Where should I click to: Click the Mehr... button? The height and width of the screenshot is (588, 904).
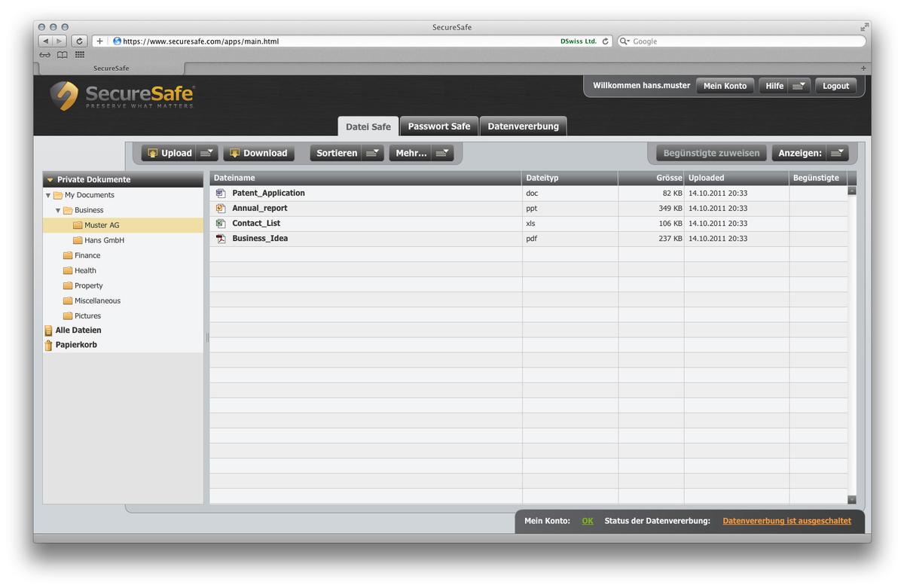[411, 153]
